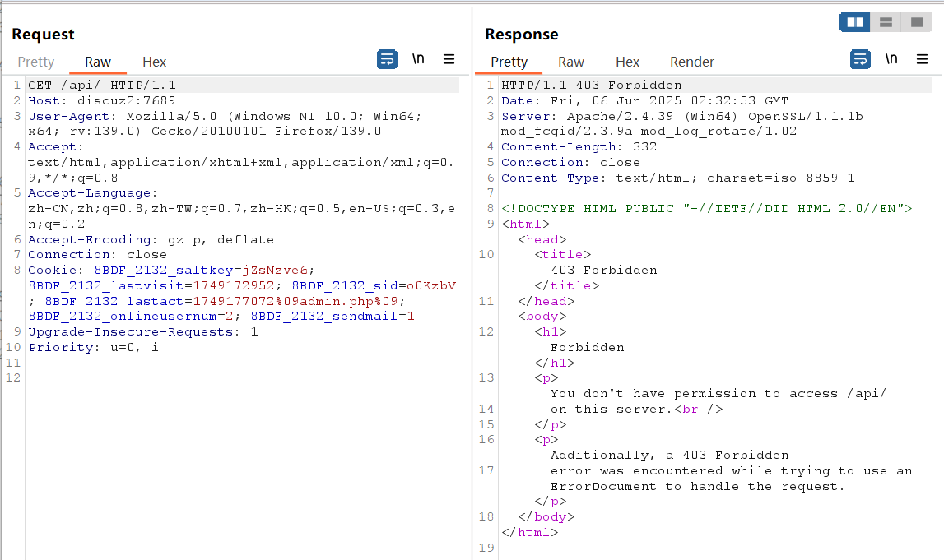Open Request panel options menu

pyautogui.click(x=449, y=59)
